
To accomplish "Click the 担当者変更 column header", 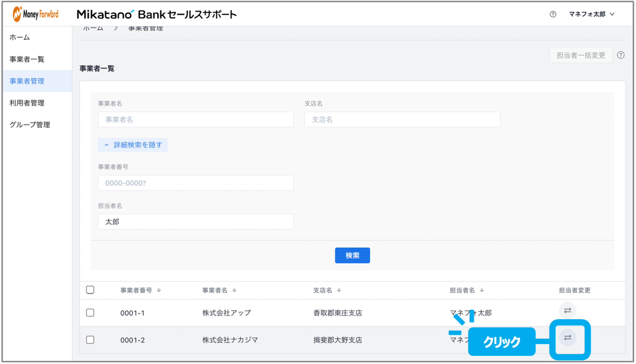I will [x=574, y=290].
